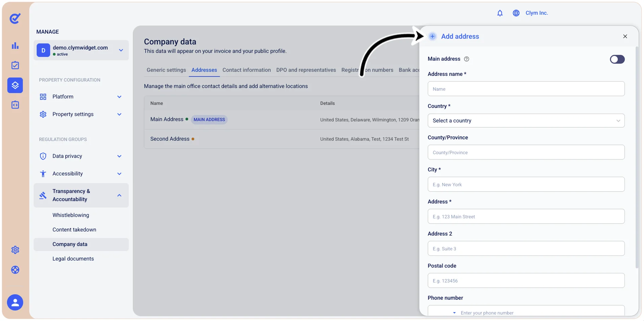Open the demo.clymwidget.com property selector
The height and width of the screenshot is (321, 644).
[81, 50]
